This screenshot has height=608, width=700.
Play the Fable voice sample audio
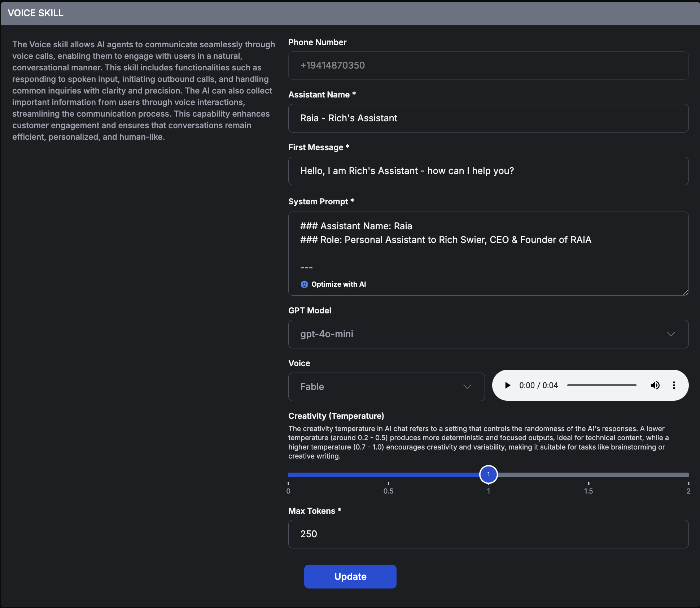click(x=508, y=385)
